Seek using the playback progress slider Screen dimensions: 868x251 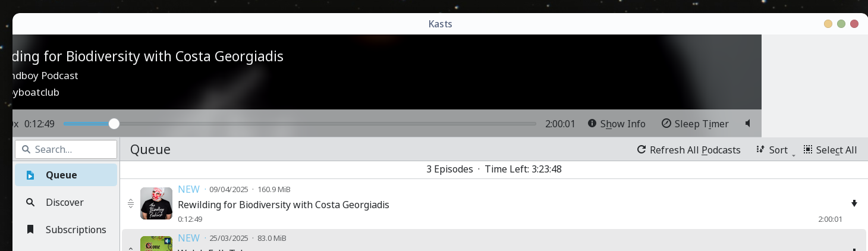300,124
